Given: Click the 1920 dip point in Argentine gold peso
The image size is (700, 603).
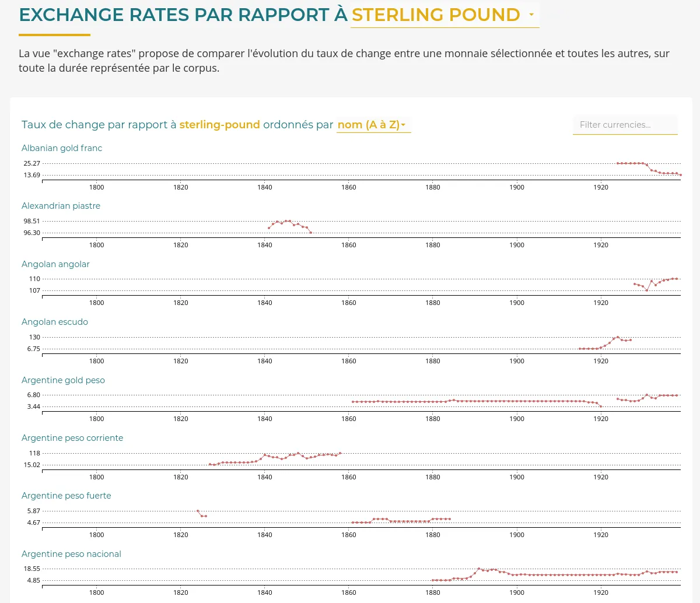Looking at the screenshot, I should [x=601, y=406].
